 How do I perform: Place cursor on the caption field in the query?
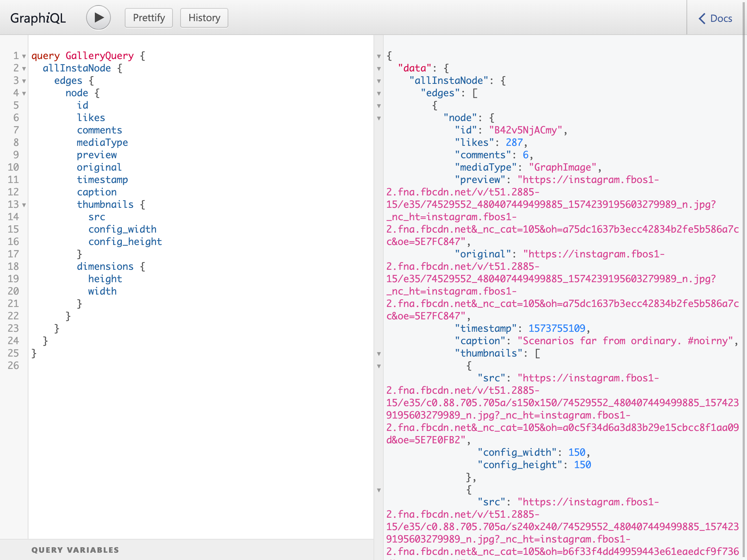pyautogui.click(x=97, y=192)
